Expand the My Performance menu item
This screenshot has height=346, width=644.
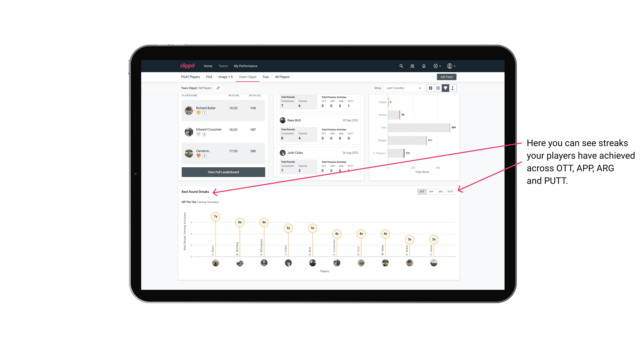click(246, 66)
